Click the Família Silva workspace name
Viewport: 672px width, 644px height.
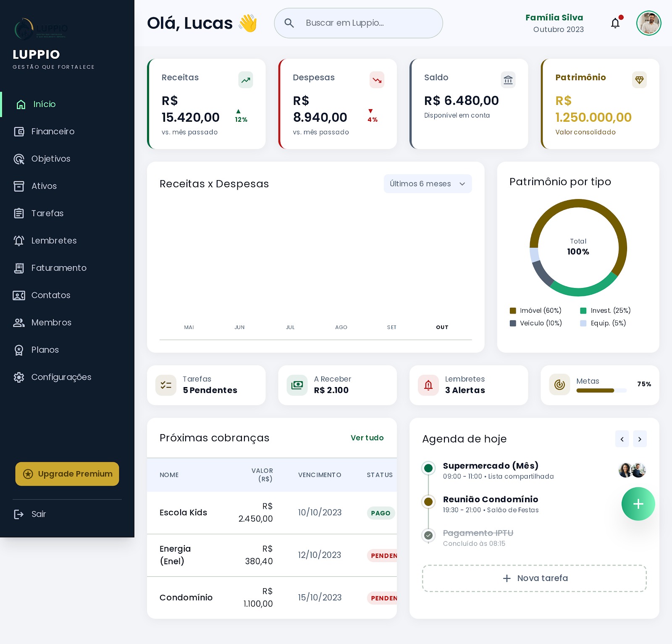[x=554, y=18]
